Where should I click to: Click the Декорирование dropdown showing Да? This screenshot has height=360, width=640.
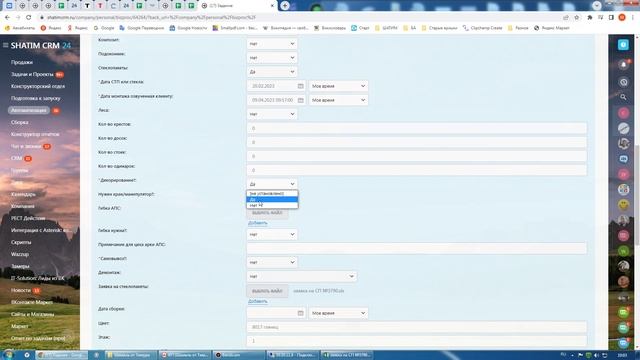tap(272, 184)
